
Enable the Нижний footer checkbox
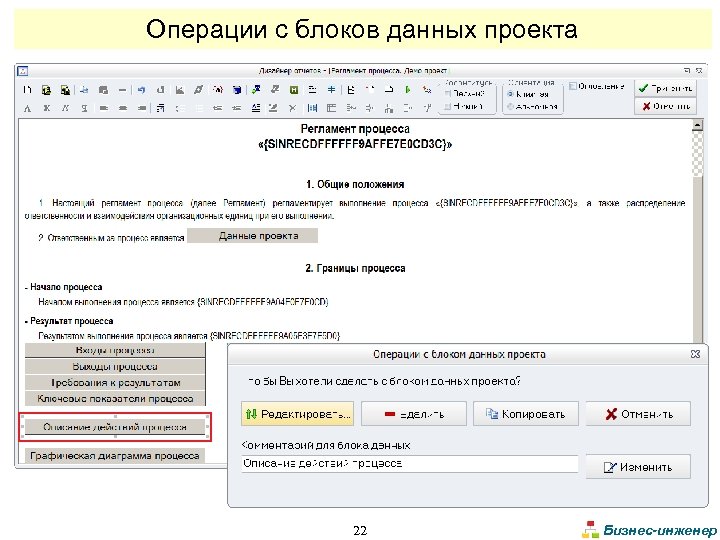[447, 107]
